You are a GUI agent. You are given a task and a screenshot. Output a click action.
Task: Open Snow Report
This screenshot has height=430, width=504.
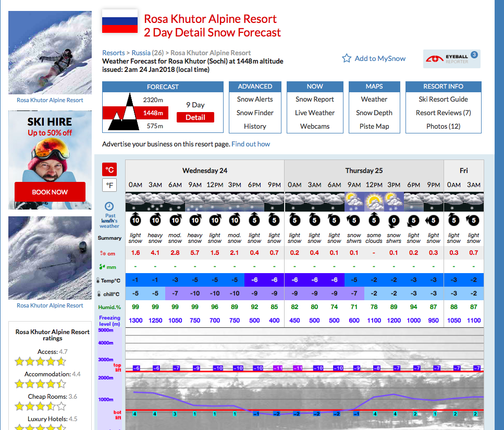[315, 100]
